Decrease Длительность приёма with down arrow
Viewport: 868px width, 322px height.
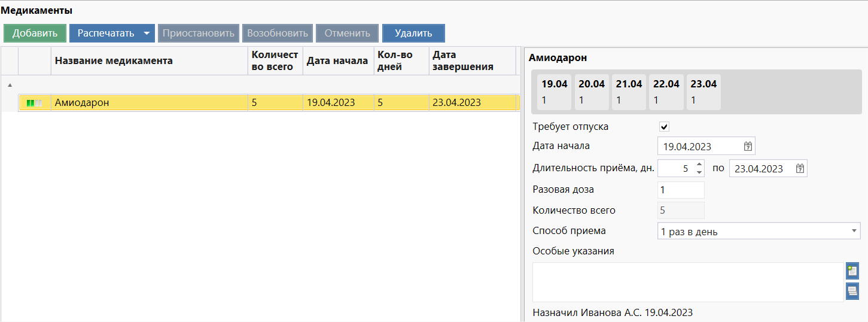(x=699, y=172)
